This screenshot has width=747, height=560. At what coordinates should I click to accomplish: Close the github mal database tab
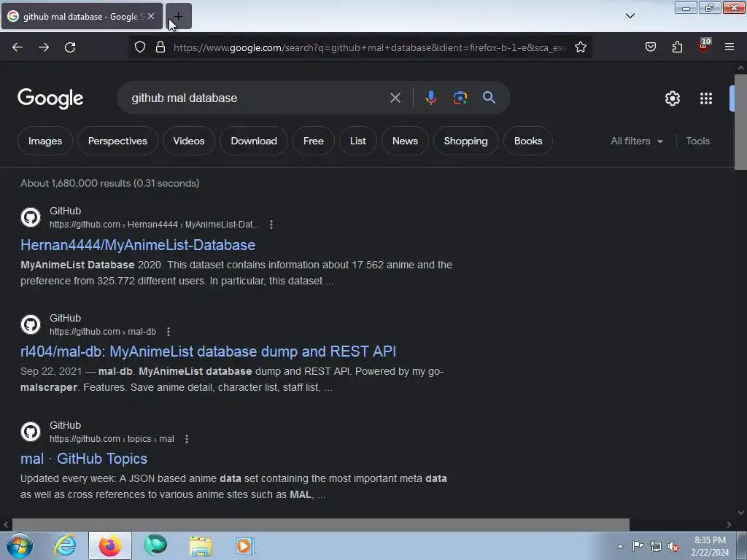click(x=151, y=17)
